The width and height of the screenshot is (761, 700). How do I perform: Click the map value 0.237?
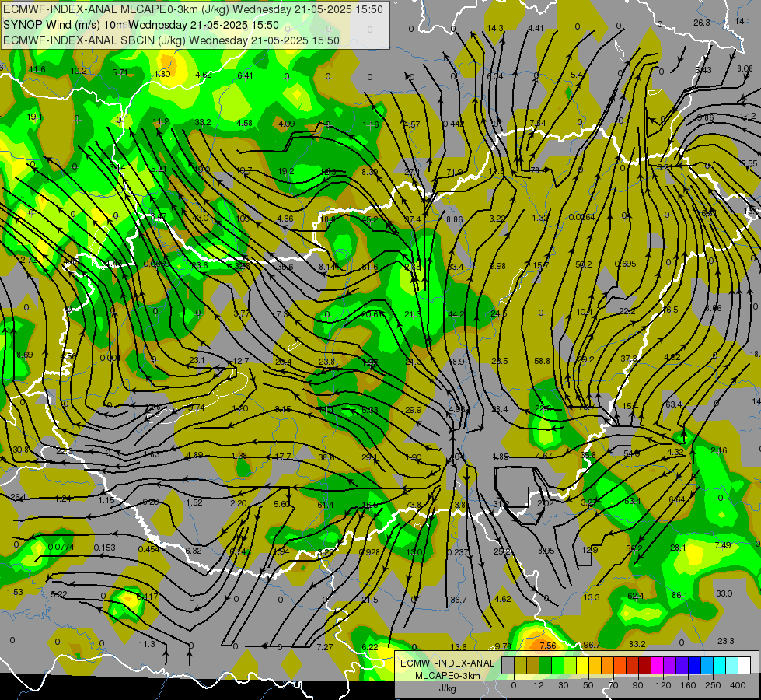click(457, 552)
